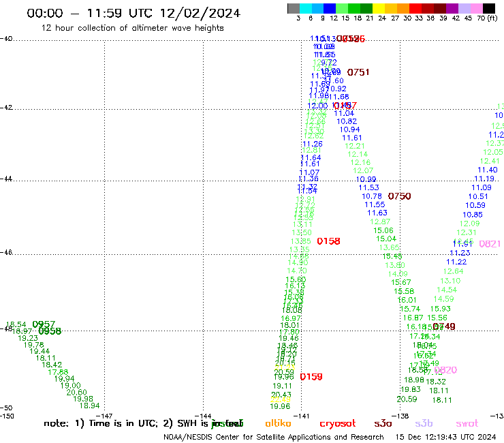Click the wave height value '10.78'
Viewport: 504px width, 443px height.
372,196
